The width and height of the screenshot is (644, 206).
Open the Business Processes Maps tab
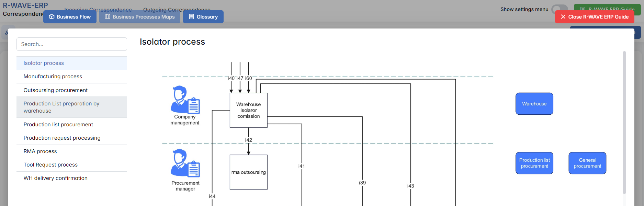click(140, 17)
